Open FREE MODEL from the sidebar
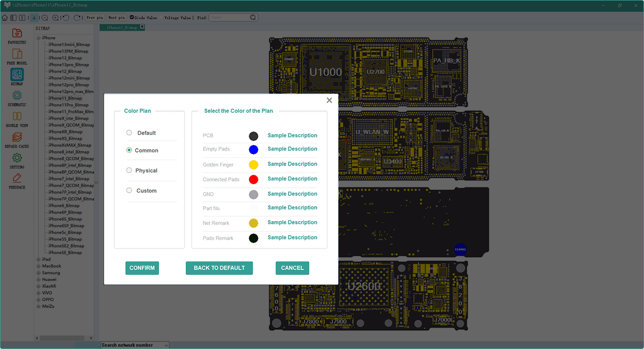644x349 pixels. tap(17, 58)
